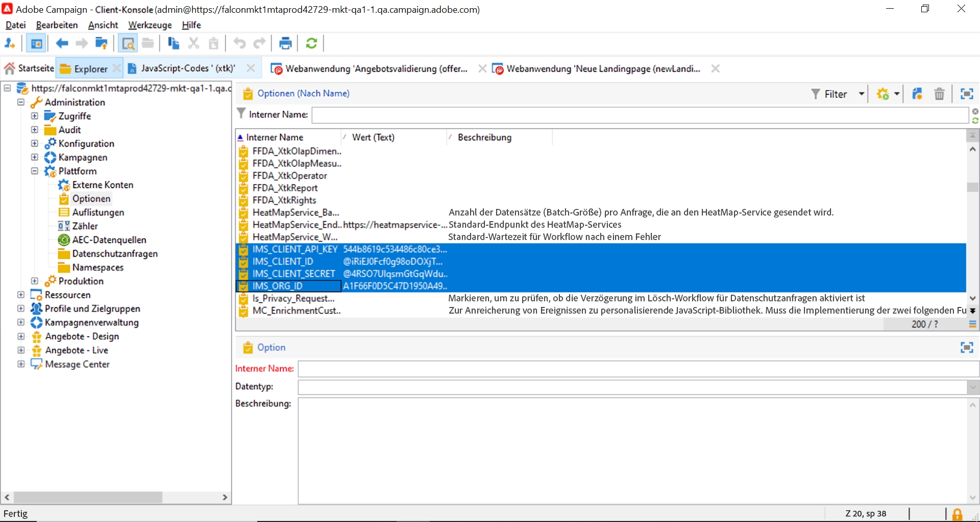Viewport: 980px width, 522px height.
Task: Maximize the options list panel
Action: [x=967, y=94]
